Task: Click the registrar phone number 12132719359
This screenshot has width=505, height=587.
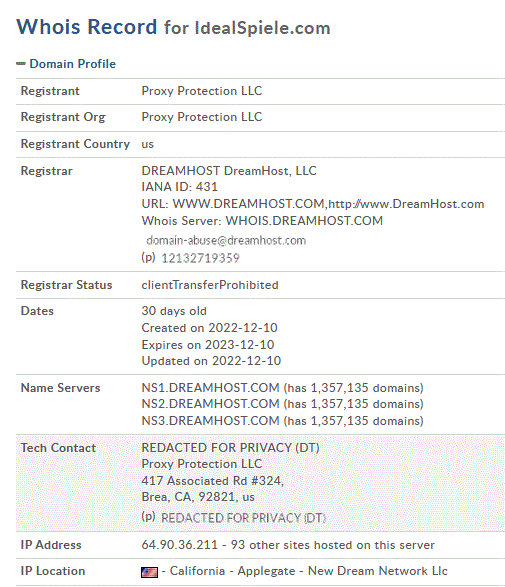Action: tap(200, 258)
